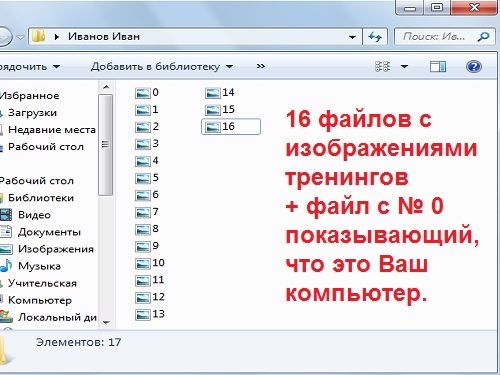
Task: Open the Видео library
Action: coord(26,215)
